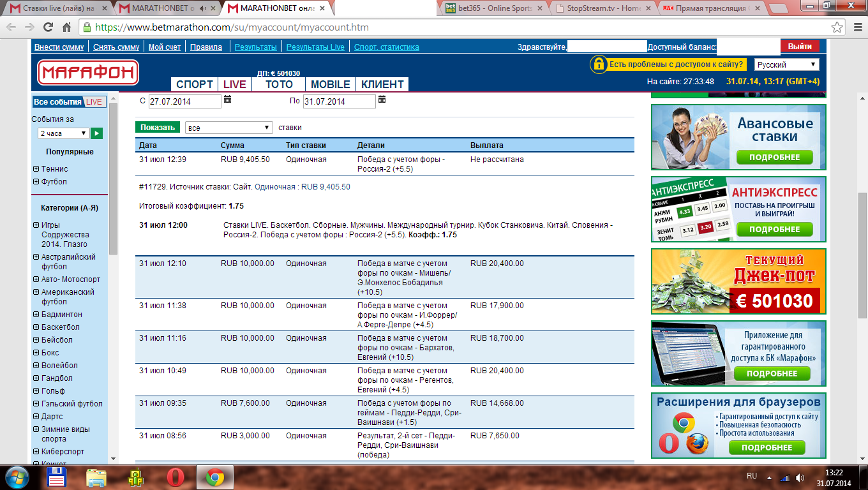
Task: Open Chrome menu hamburger icon
Action: [x=857, y=27]
